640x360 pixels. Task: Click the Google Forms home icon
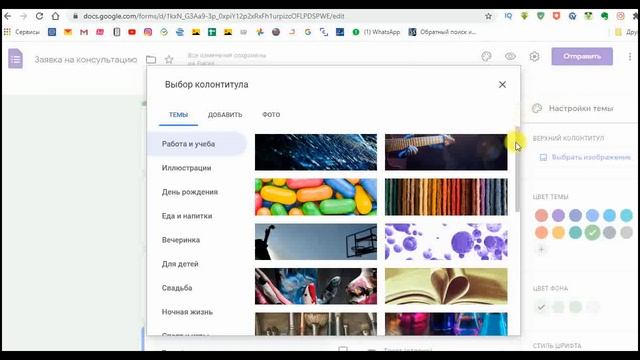[16, 58]
